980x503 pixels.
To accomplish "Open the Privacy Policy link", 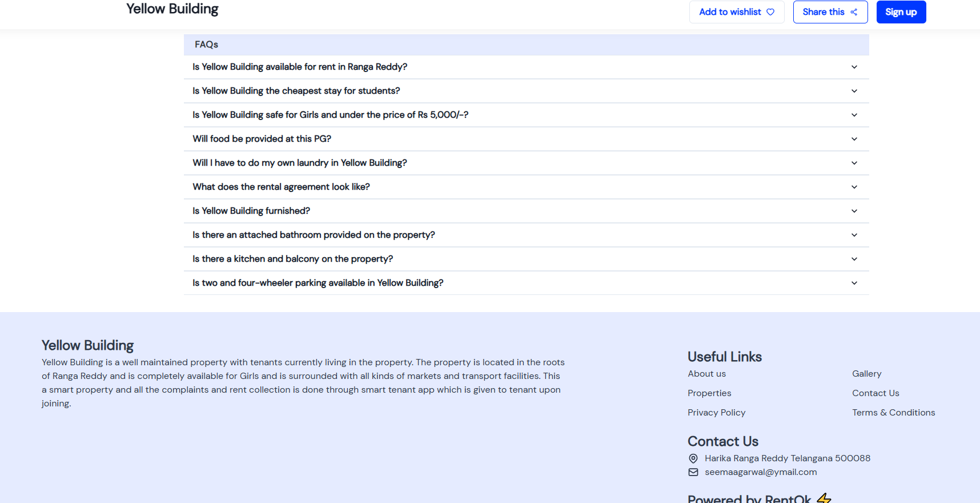I will 716,413.
